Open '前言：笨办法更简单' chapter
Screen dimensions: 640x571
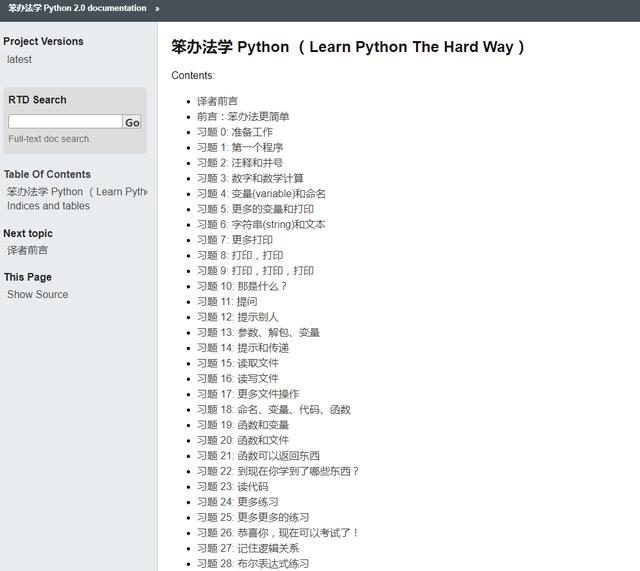pyautogui.click(x=243, y=117)
